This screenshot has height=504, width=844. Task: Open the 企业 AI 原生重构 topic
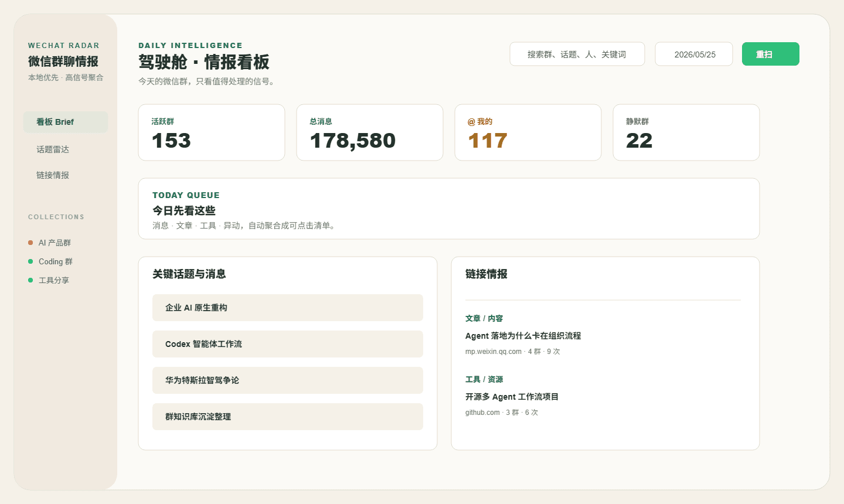(288, 308)
